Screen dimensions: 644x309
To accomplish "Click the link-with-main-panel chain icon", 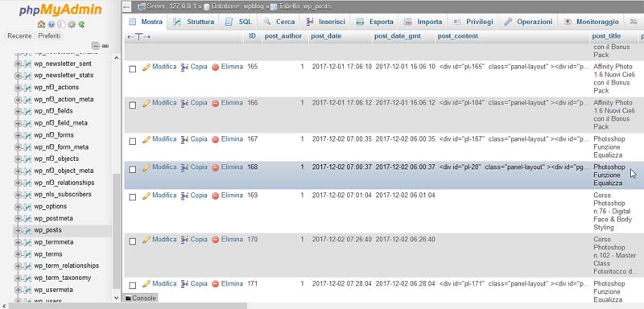I will point(105,46).
